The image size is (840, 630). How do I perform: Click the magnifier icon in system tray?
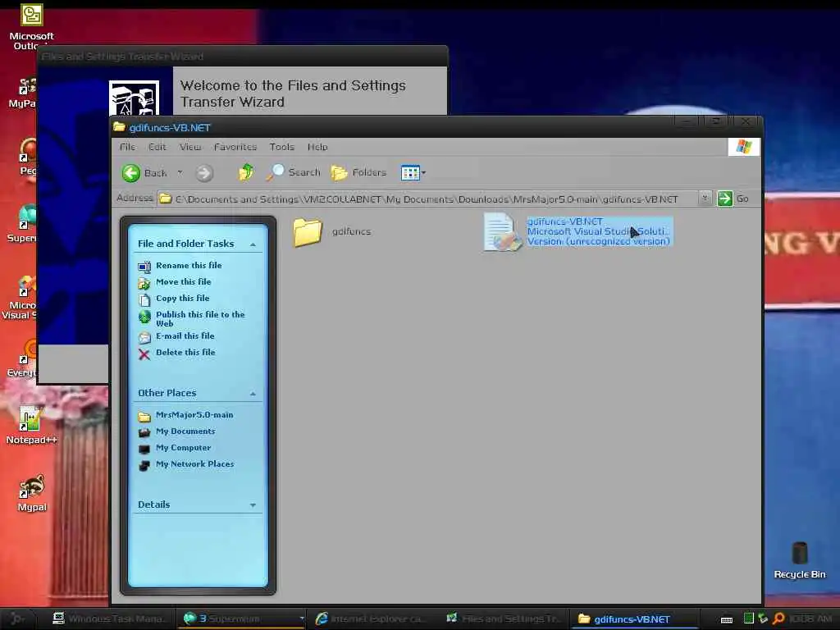point(778,619)
